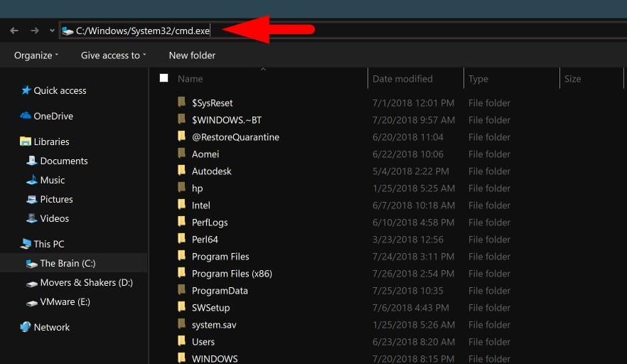Open the recent locations dropdown chevron
Screen dimensions: 627x364
[x=52, y=31]
